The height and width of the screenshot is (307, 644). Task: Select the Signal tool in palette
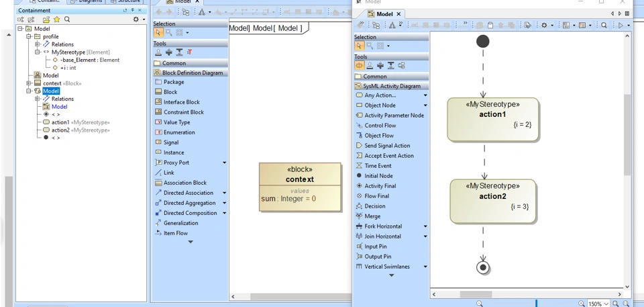coord(171,142)
